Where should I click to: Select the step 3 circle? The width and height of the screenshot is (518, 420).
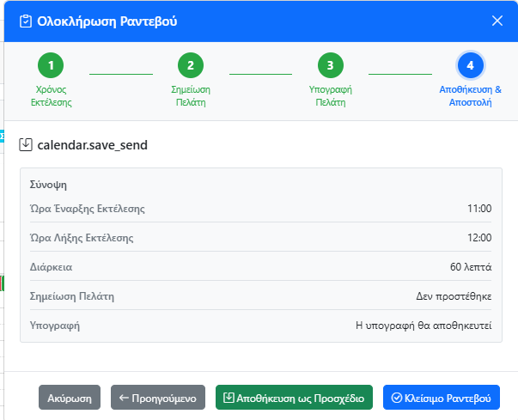(x=330, y=65)
